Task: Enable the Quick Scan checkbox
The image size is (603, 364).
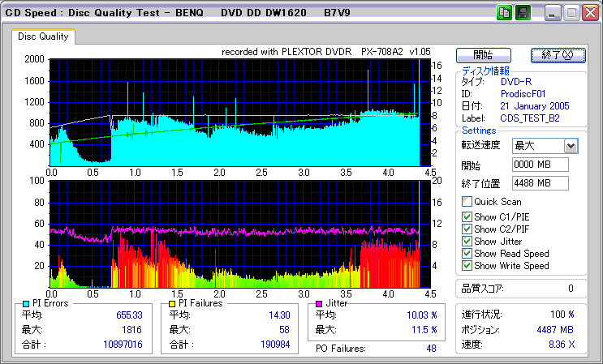Action: click(x=467, y=202)
